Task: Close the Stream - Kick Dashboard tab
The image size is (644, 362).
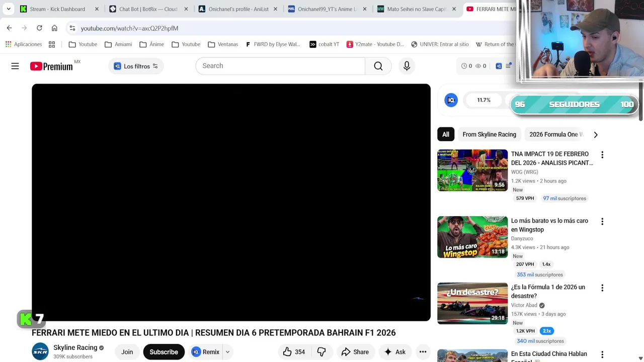Action: (x=97, y=9)
